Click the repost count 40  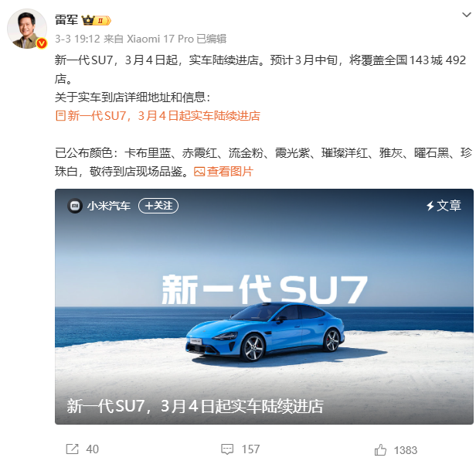[x=92, y=449]
